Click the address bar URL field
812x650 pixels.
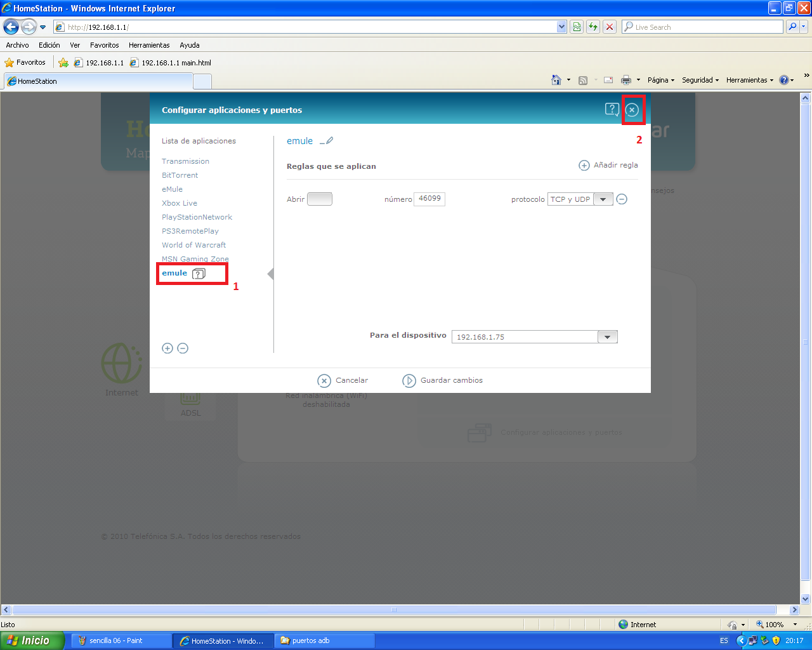(x=304, y=27)
